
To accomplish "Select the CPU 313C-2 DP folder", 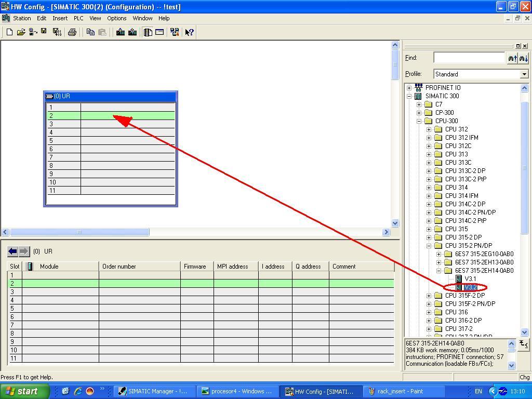I will tap(465, 170).
